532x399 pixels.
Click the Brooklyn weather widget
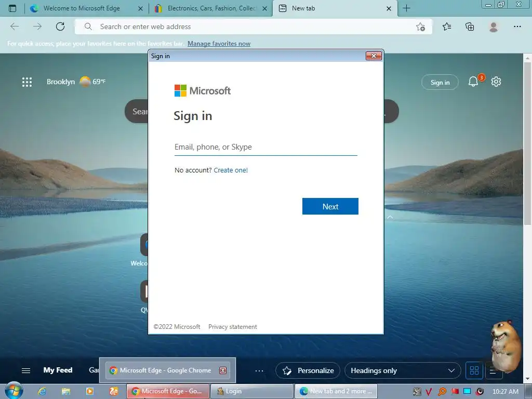tap(76, 82)
